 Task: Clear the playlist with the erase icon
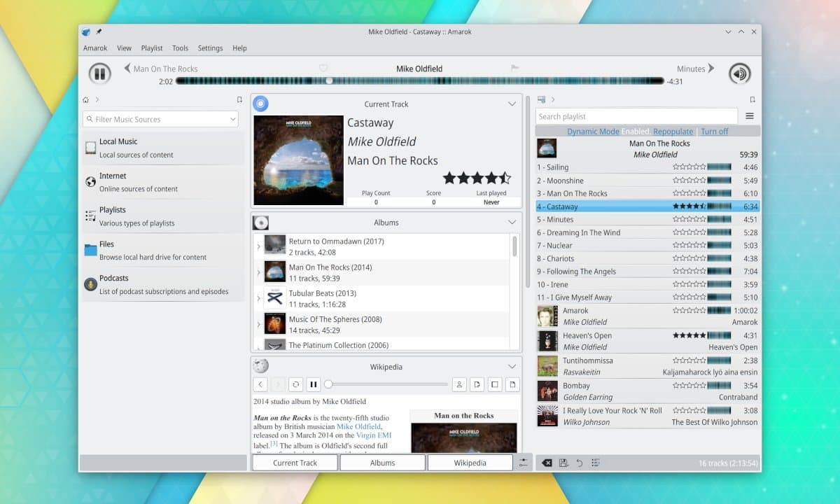pos(547,463)
